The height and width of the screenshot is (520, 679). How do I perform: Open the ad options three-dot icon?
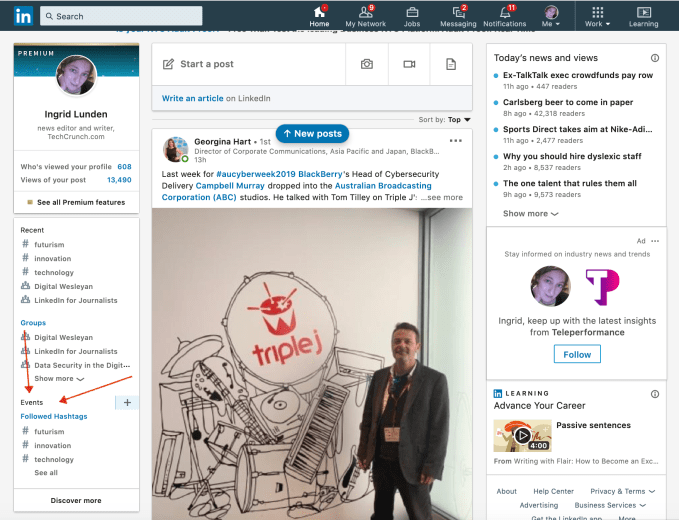tap(655, 241)
